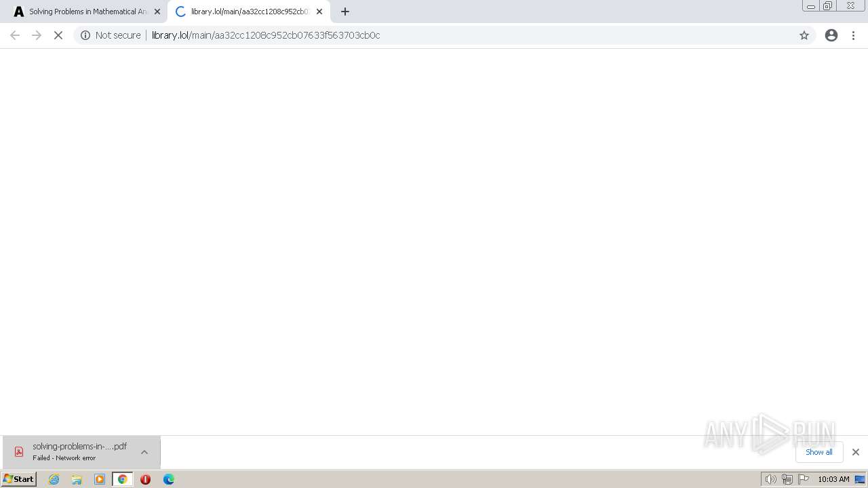Click the PDF file icon in downloads bar
The image size is (868, 488).
click(x=19, y=452)
